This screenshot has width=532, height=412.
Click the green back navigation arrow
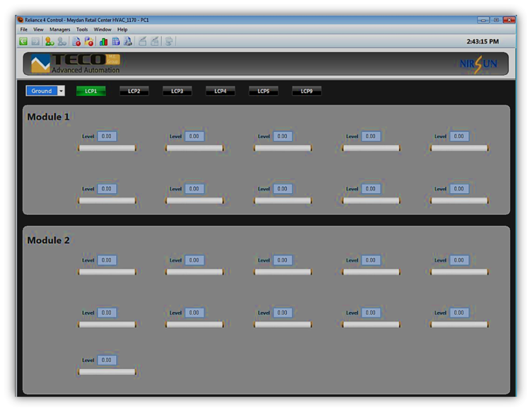23,42
